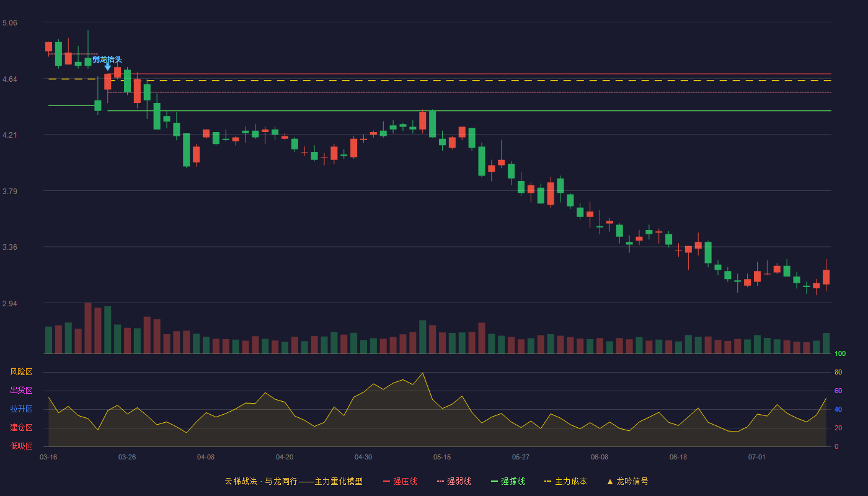Click the 07-01 date label
The image size is (868, 496).
coord(757,457)
